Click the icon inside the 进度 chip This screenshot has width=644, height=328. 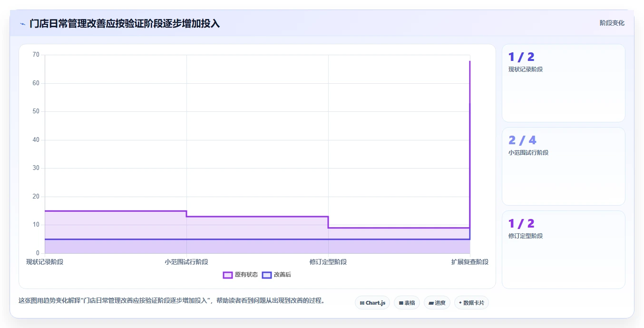click(x=431, y=303)
